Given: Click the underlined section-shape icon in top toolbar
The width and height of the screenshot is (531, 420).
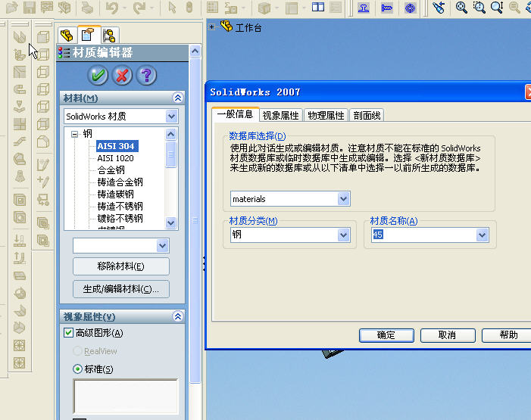Looking at the screenshot, I should [364, 8].
